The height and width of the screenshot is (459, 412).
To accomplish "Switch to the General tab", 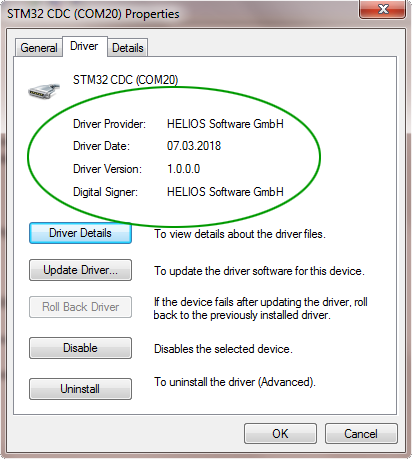I will (39, 48).
